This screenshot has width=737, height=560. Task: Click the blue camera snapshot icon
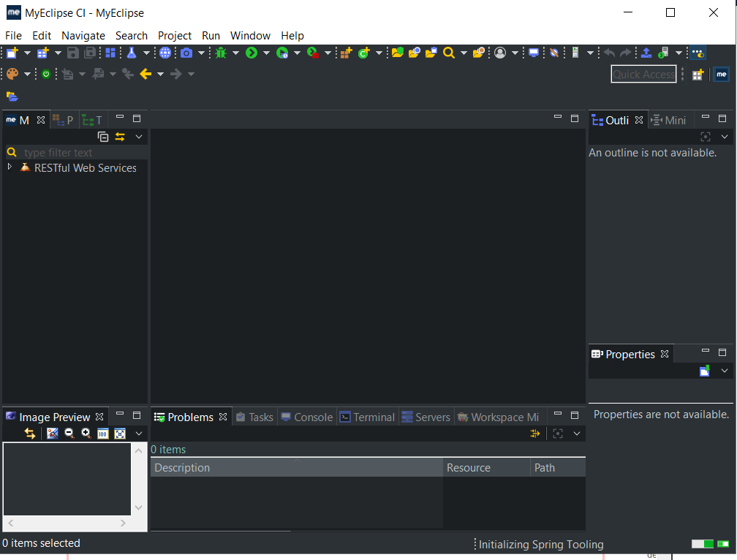click(186, 53)
